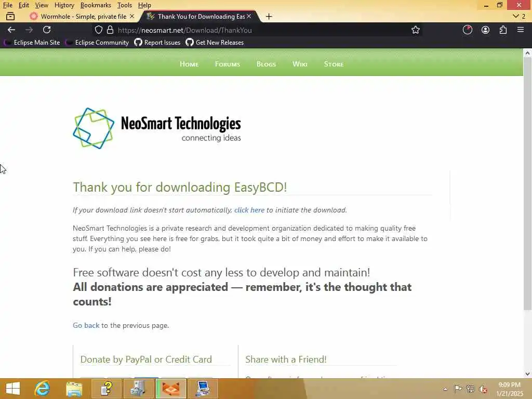Open the clock showing 9:09 PM

point(509,389)
